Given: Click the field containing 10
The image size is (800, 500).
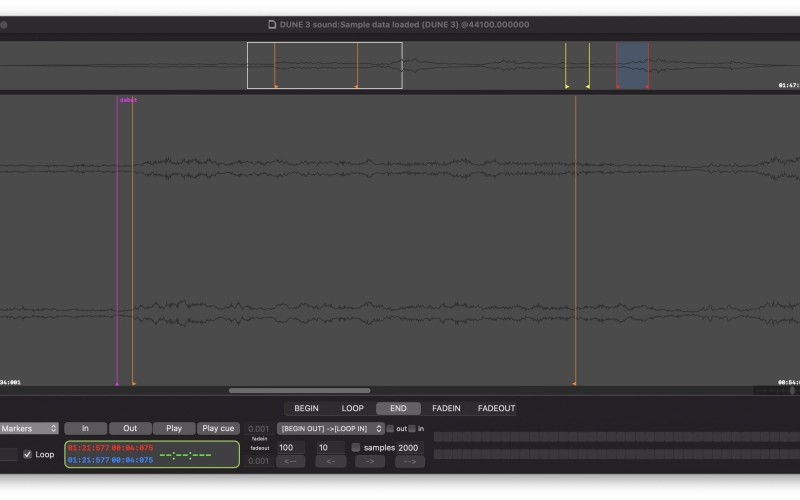Looking at the screenshot, I should pos(330,447).
